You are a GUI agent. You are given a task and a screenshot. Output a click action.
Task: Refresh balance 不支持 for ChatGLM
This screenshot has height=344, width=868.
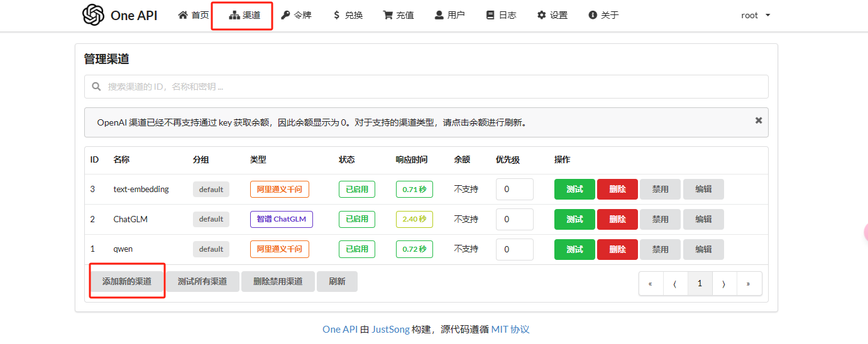tap(466, 219)
